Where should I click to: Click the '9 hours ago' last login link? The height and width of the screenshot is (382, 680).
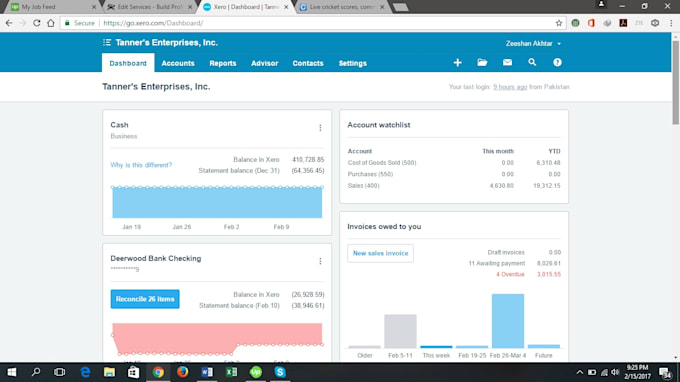point(510,87)
